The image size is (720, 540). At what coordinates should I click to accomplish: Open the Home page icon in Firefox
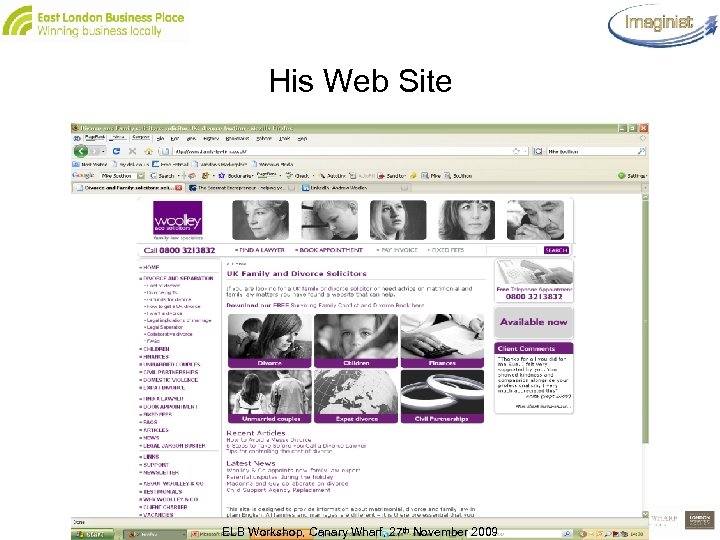[148, 151]
